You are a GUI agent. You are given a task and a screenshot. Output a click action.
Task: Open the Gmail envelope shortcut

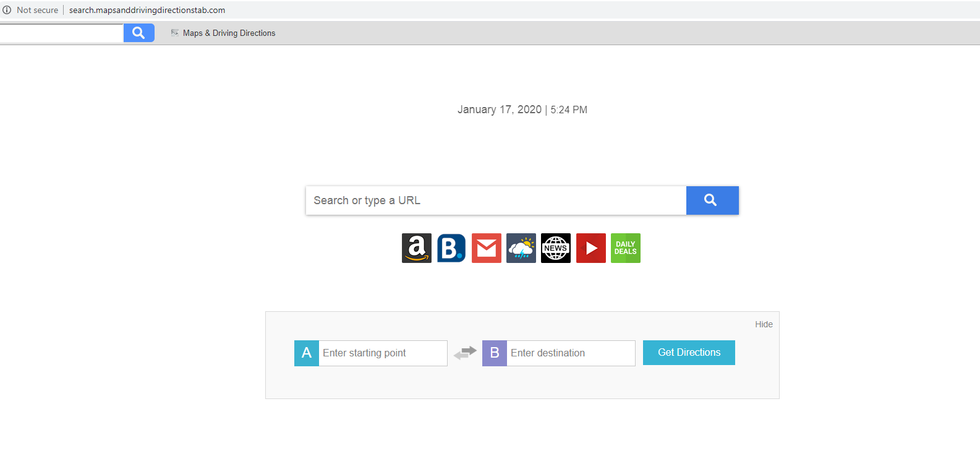tap(486, 248)
